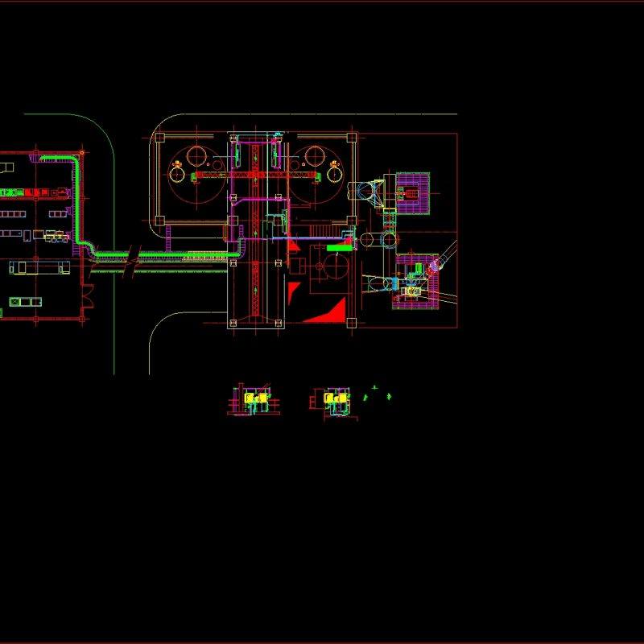Toggle the green highlighted equipment bar
Image resolution: width=644 pixels, height=644 pixels.
[x=339, y=249]
